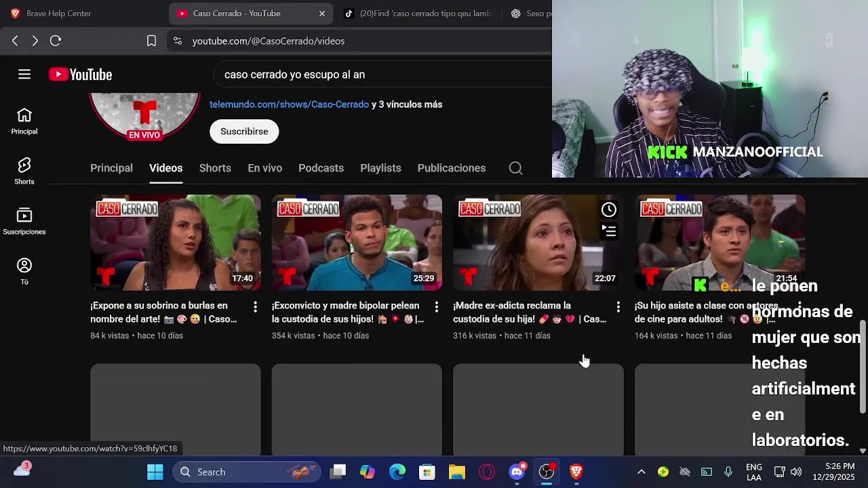Screen dimensions: 868x488
Task: Open the channel Publicaciones tab
Action: point(452,168)
